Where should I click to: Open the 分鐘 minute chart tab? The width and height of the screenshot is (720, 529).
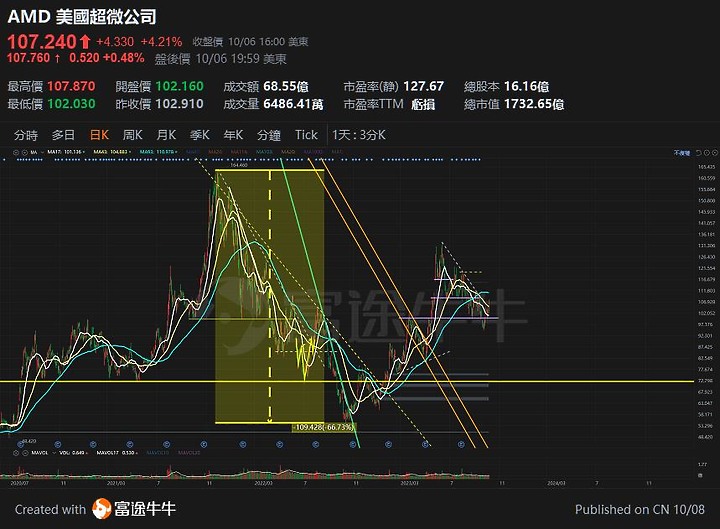pyautogui.click(x=269, y=135)
